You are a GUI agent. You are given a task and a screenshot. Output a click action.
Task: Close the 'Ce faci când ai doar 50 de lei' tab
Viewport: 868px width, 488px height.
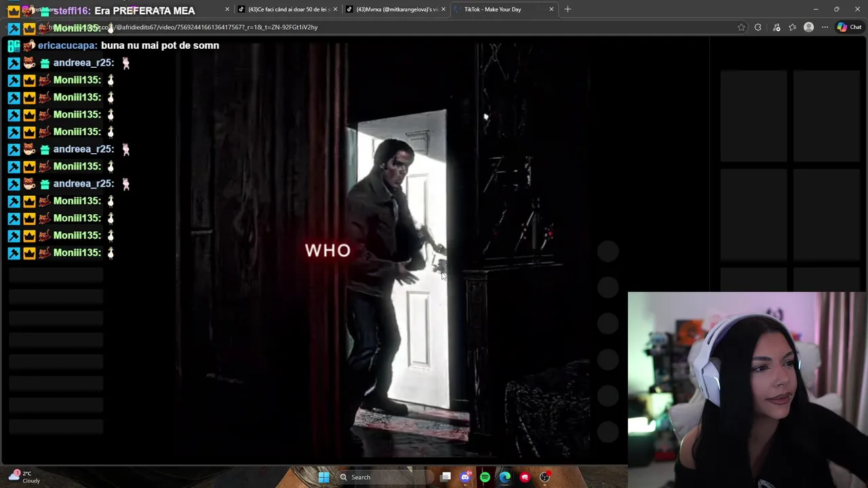point(227,9)
